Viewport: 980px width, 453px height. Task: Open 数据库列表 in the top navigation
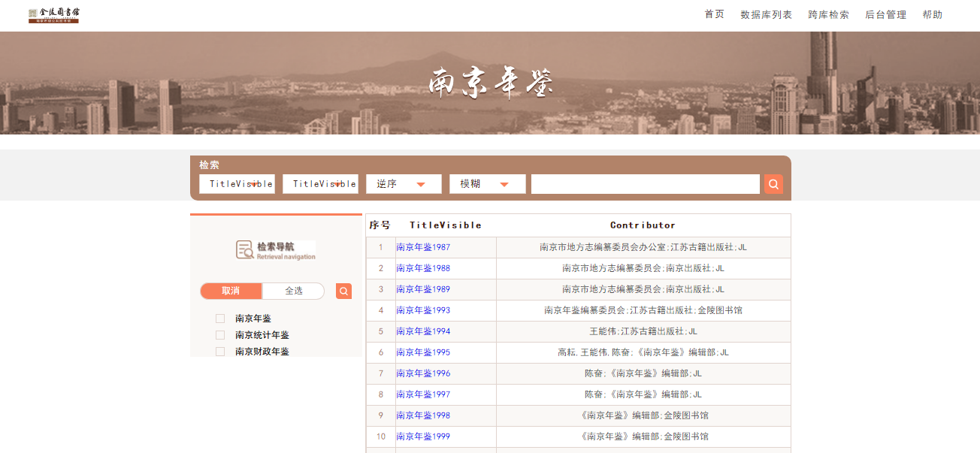click(x=767, y=14)
